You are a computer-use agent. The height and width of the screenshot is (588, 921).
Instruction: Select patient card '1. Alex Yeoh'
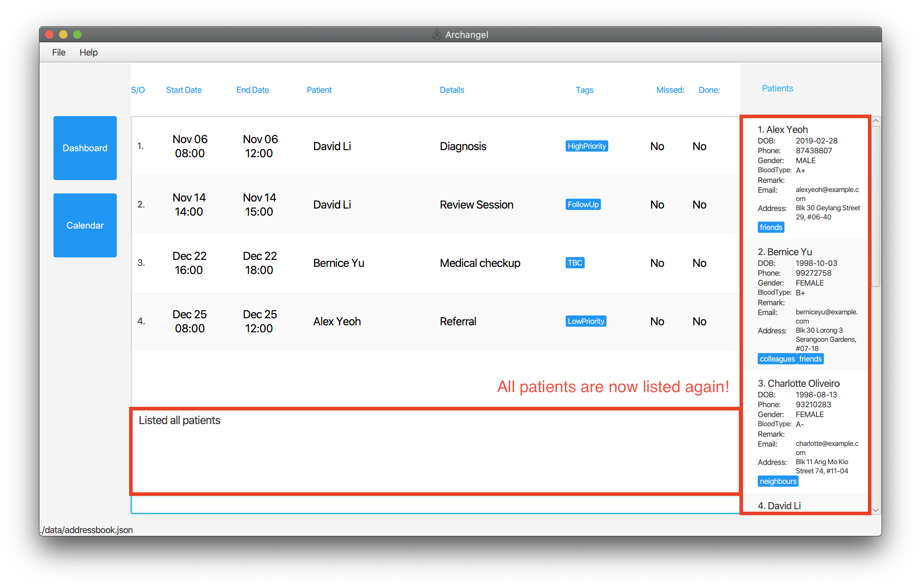(805, 178)
